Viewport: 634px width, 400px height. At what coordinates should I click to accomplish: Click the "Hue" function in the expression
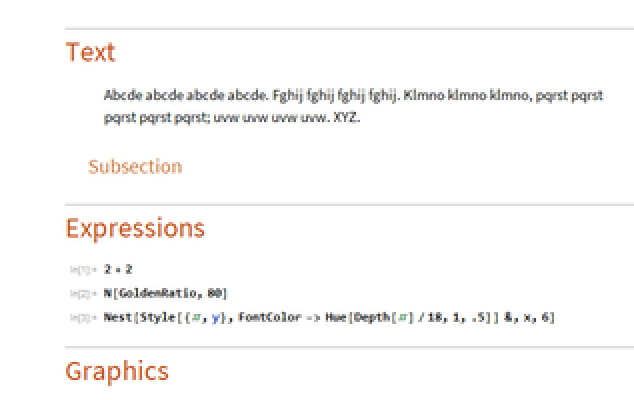[x=329, y=317]
